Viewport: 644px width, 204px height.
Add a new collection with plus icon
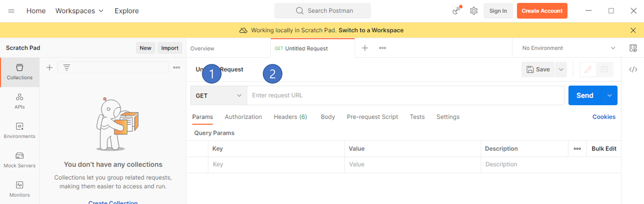(x=49, y=67)
